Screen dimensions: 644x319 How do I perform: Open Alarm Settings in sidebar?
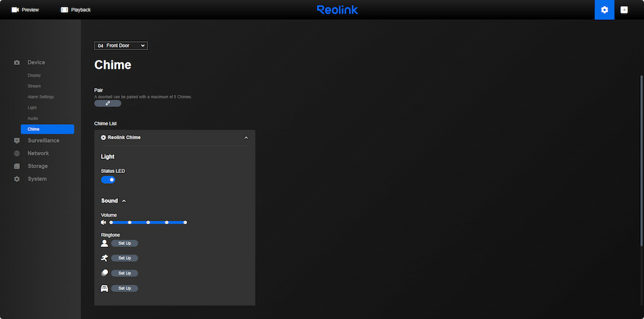coord(41,96)
